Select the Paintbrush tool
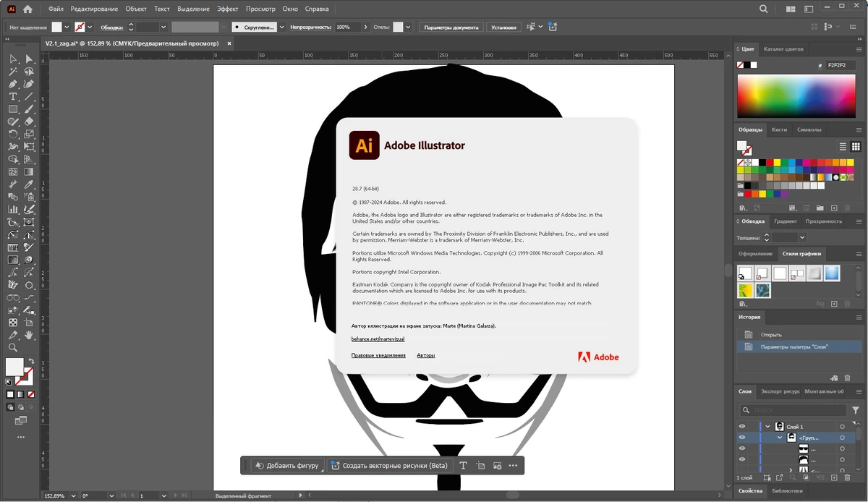 (x=29, y=109)
